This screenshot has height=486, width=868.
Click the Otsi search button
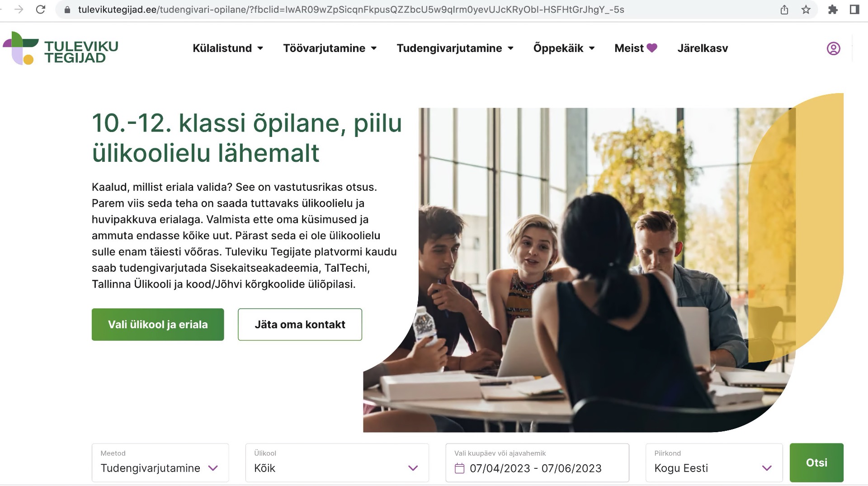pyautogui.click(x=816, y=463)
